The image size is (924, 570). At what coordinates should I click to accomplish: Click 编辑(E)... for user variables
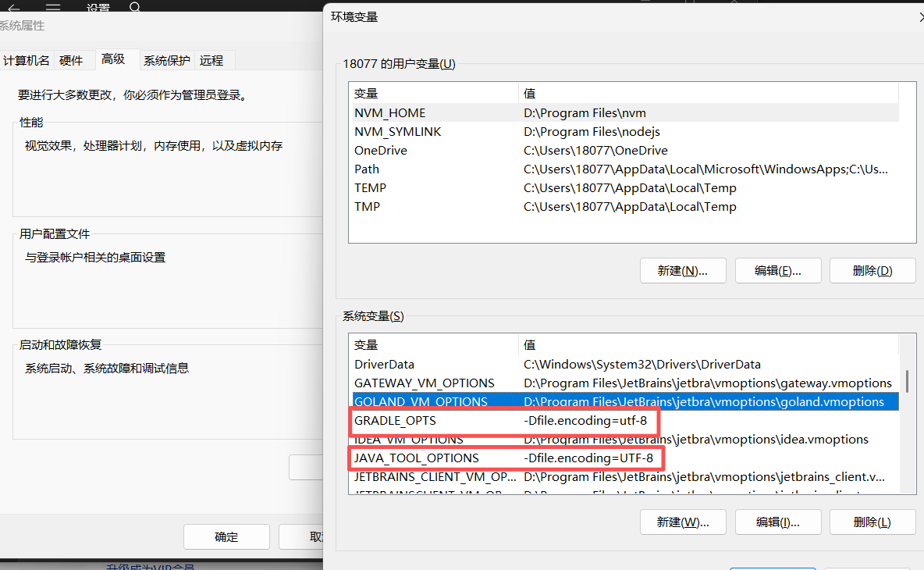click(778, 271)
